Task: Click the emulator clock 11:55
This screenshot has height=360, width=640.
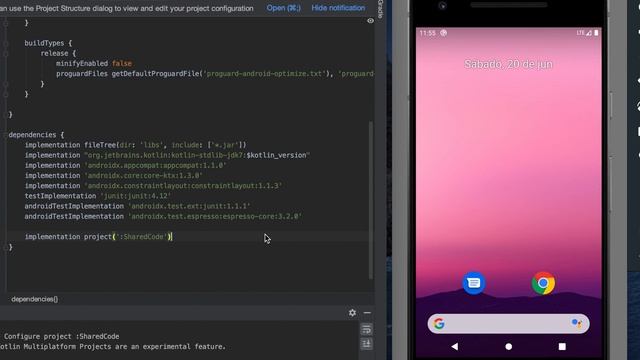Action: pos(427,33)
